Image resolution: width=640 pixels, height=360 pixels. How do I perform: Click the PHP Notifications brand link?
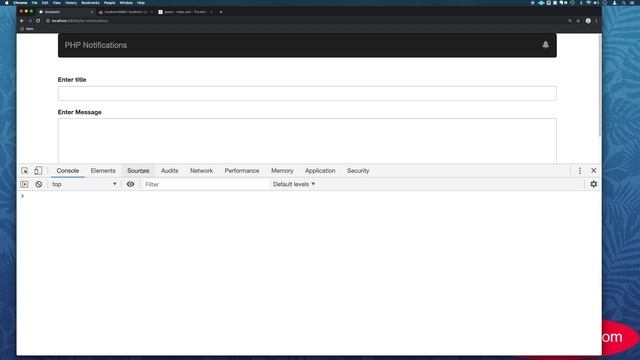click(x=96, y=45)
